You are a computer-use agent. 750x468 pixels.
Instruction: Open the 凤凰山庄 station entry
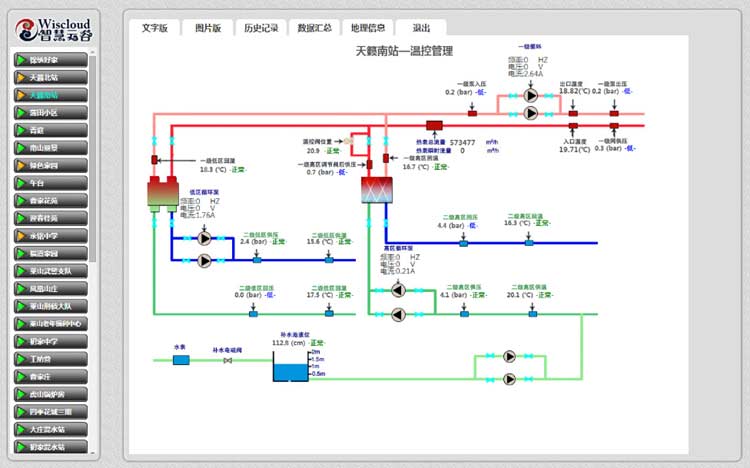[50, 288]
